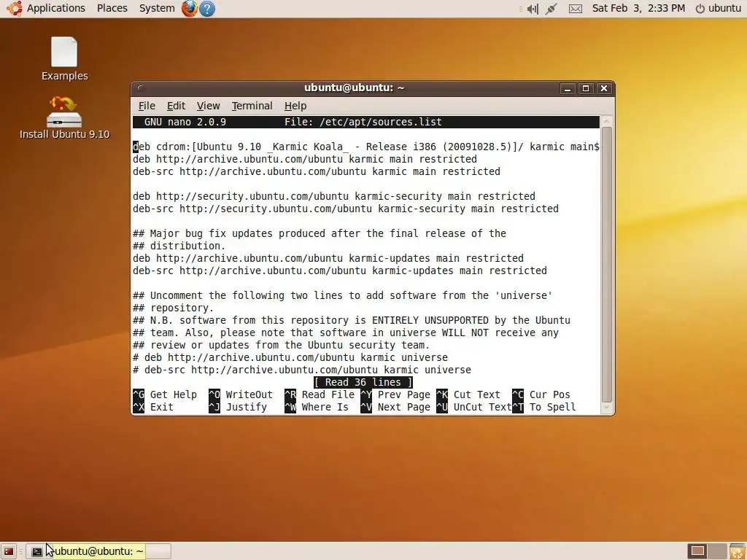Click the '^O WriteOut' nano shortcut

241,394
